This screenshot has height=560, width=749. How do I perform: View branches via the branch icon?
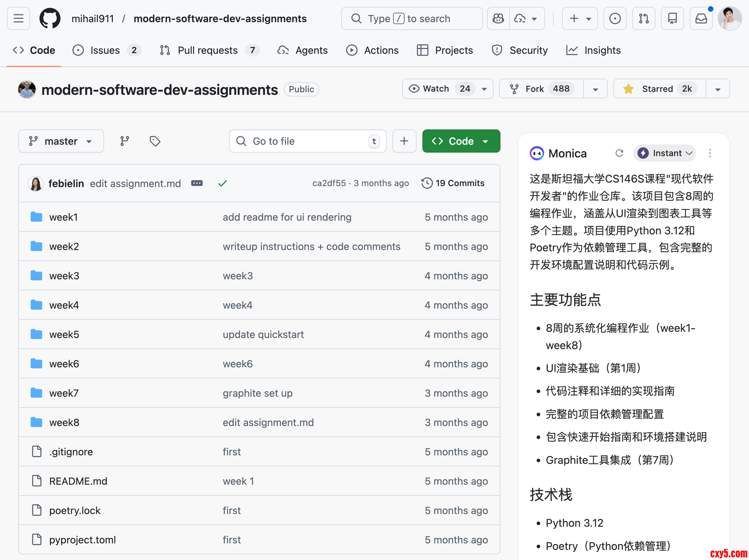tap(125, 141)
